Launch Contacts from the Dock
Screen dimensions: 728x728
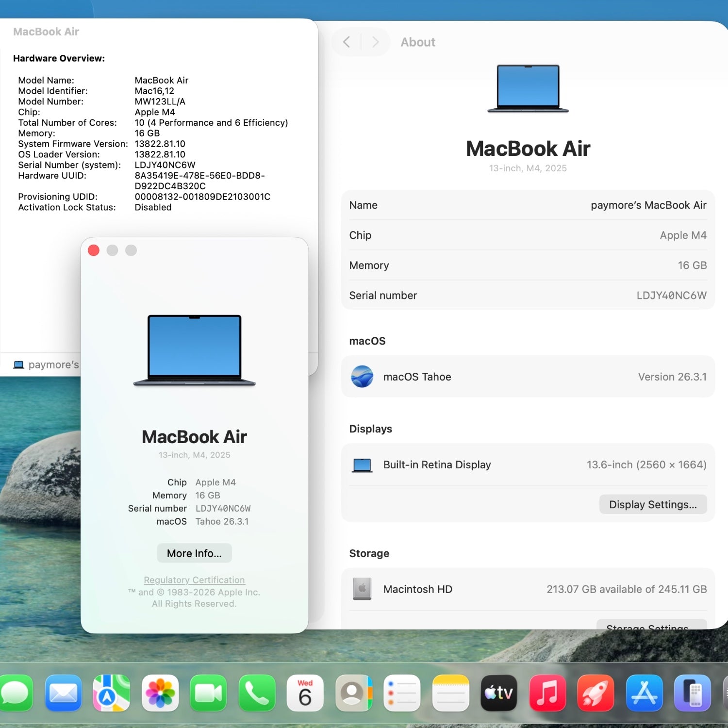354,693
